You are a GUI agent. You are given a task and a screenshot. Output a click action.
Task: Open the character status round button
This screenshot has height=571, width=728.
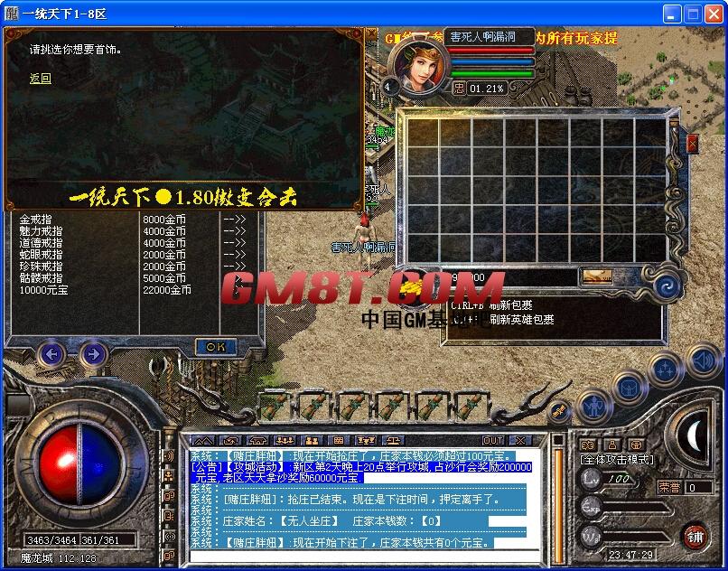click(593, 407)
